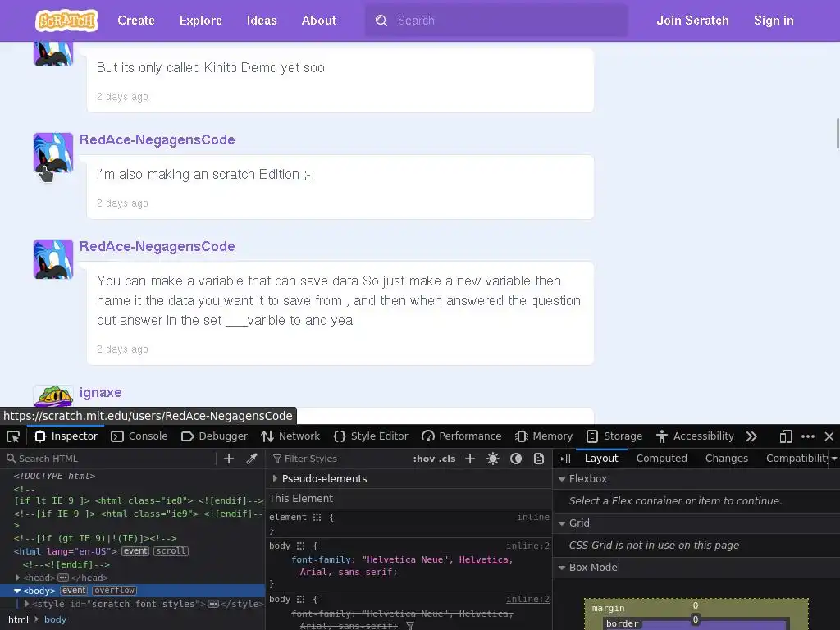Click the filter icon on overridden font-family
The image size is (840, 630).
pos(410,626)
